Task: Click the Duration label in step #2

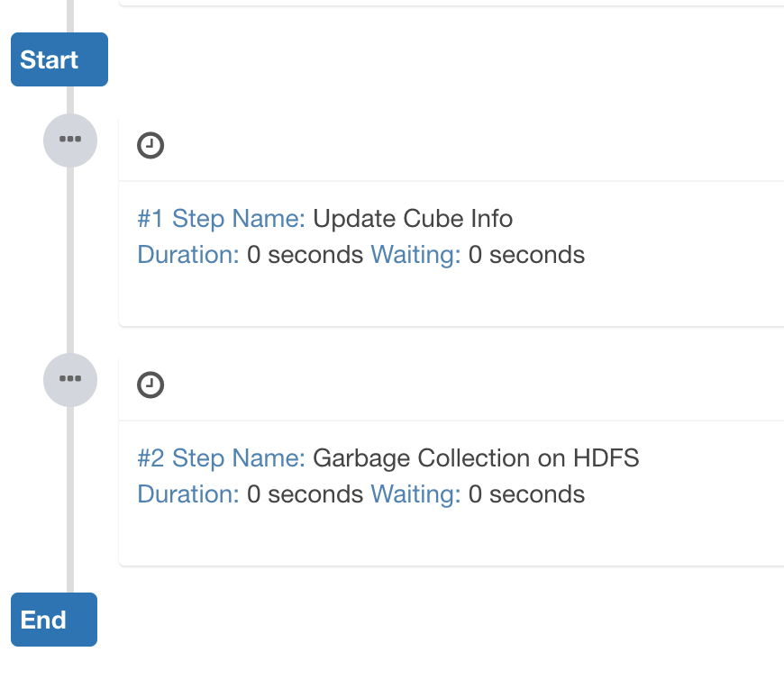Action: [188, 494]
